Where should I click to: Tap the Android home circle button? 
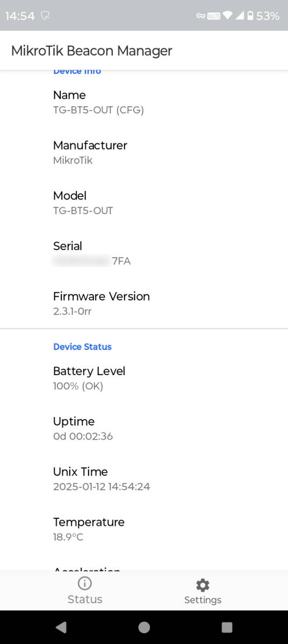(x=144, y=627)
